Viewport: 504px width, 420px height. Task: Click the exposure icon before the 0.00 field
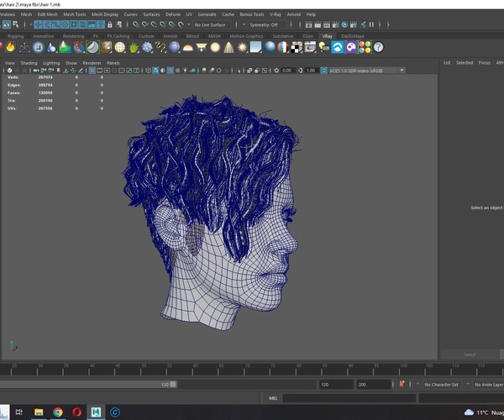276,71
